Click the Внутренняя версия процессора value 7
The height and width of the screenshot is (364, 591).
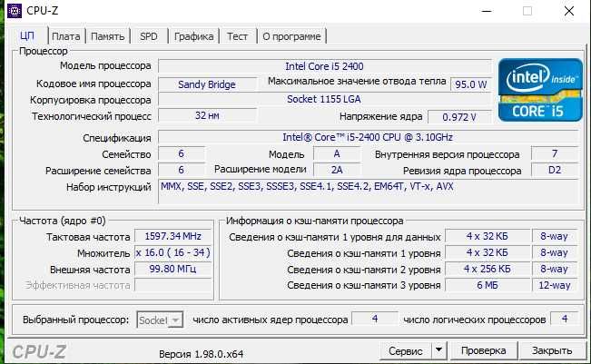[x=555, y=153]
